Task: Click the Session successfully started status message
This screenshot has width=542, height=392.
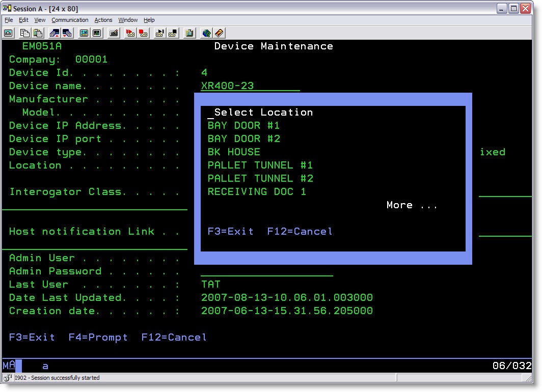Action: 57,378
